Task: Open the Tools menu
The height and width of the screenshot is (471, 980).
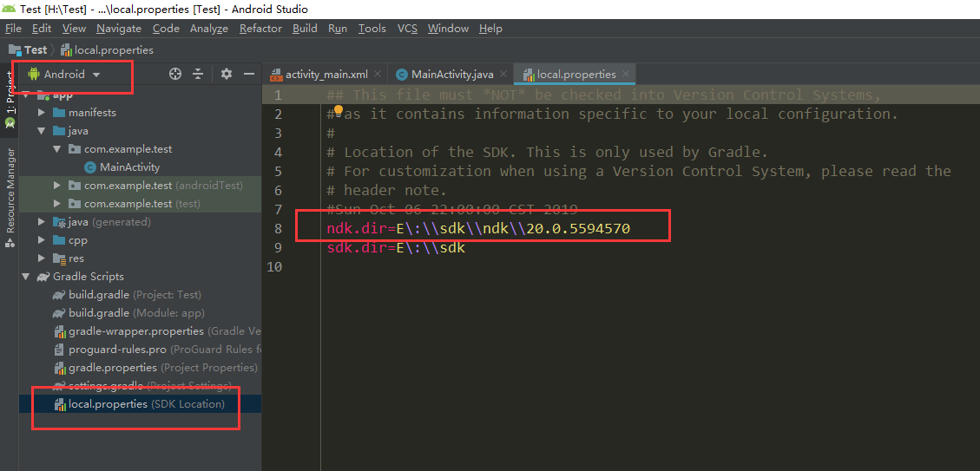Action: pos(372,29)
